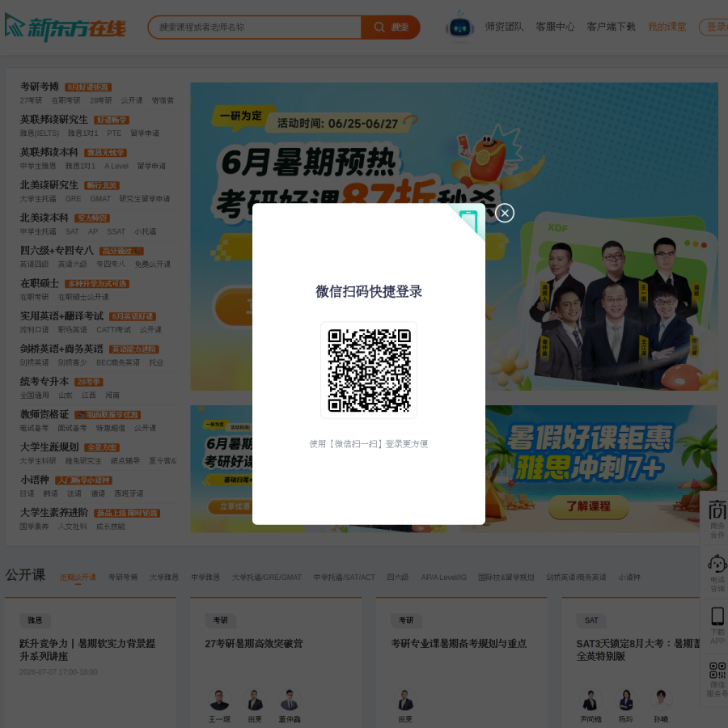Click the SSAT sublink
This screenshot has height=728, width=728.
(x=116, y=231)
